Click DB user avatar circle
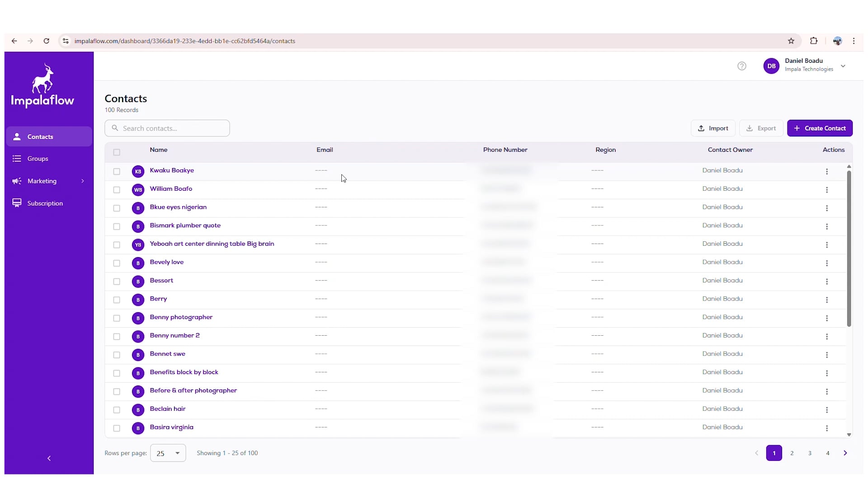The width and height of the screenshot is (868, 488). 771,66
